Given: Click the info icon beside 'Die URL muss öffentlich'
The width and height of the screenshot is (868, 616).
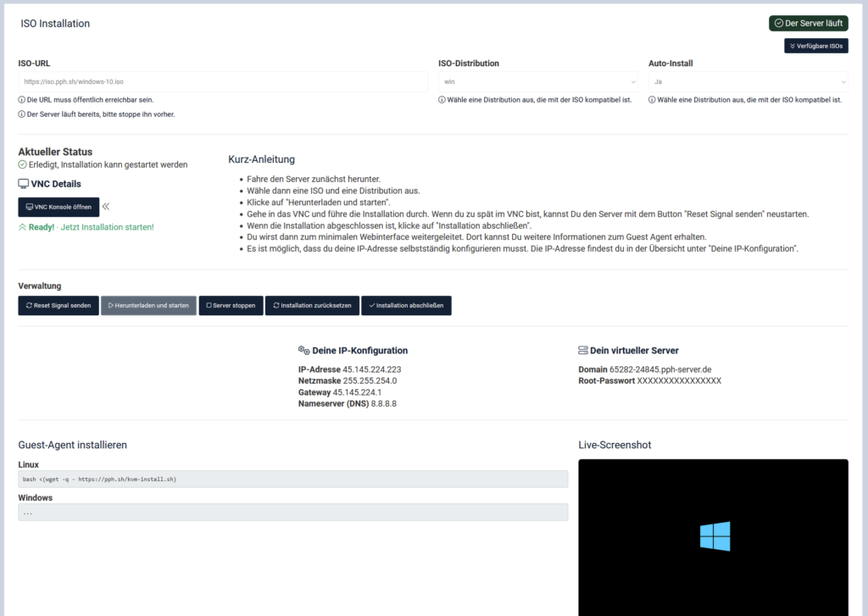Looking at the screenshot, I should (21, 100).
